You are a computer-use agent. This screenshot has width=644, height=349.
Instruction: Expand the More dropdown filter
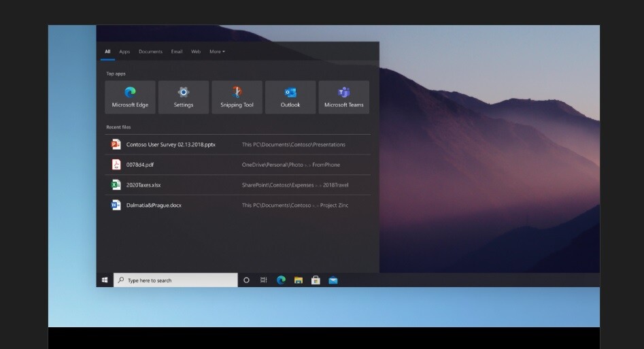pyautogui.click(x=217, y=52)
